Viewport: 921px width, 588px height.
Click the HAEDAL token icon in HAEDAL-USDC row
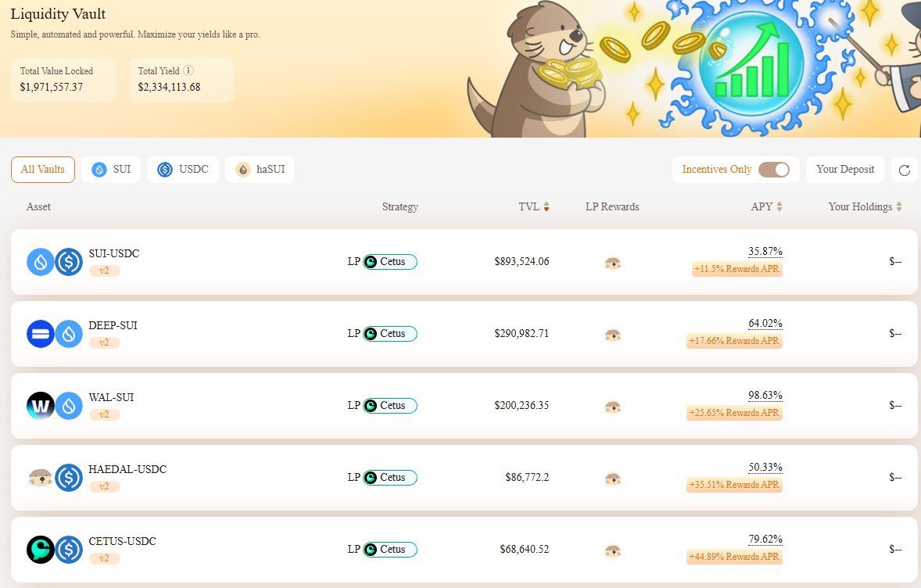pos(40,478)
